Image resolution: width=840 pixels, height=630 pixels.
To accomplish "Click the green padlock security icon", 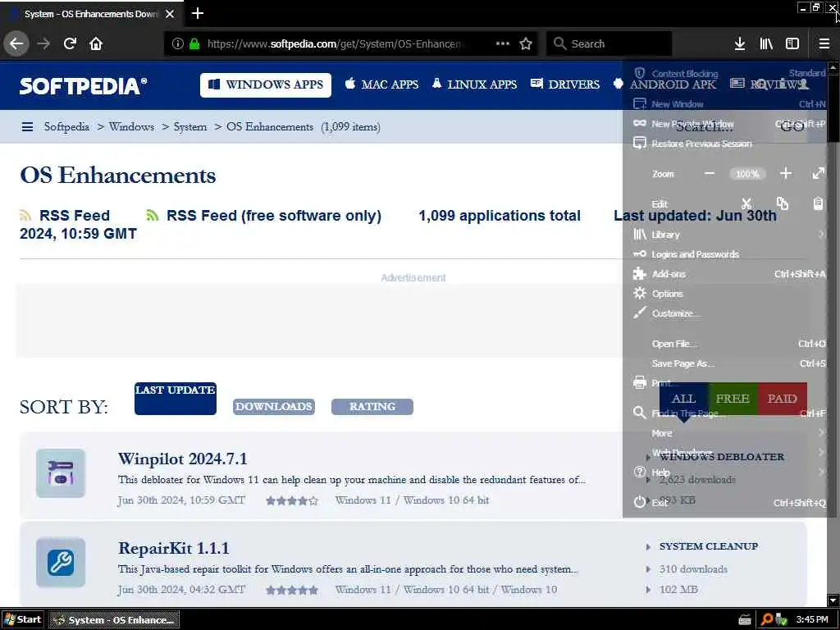I will 194,43.
